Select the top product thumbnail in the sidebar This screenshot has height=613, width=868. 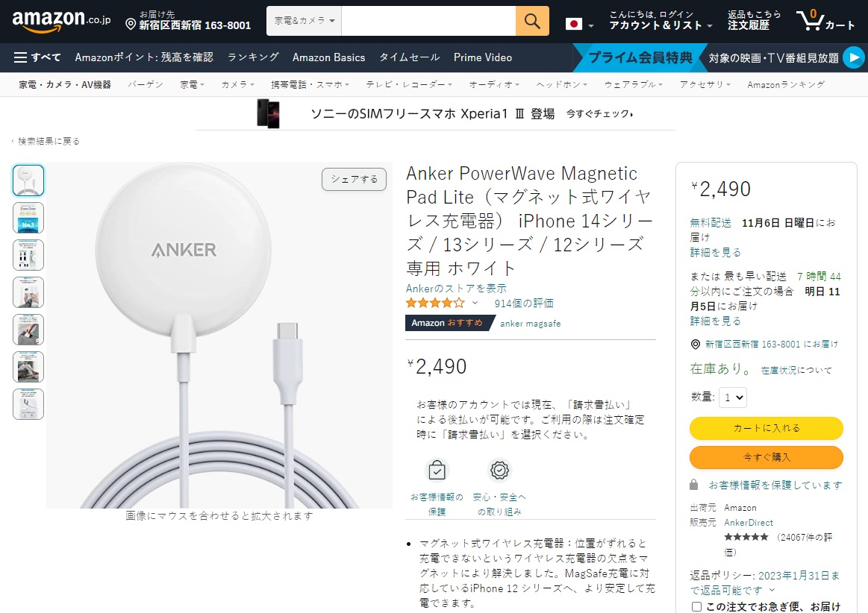(x=28, y=180)
